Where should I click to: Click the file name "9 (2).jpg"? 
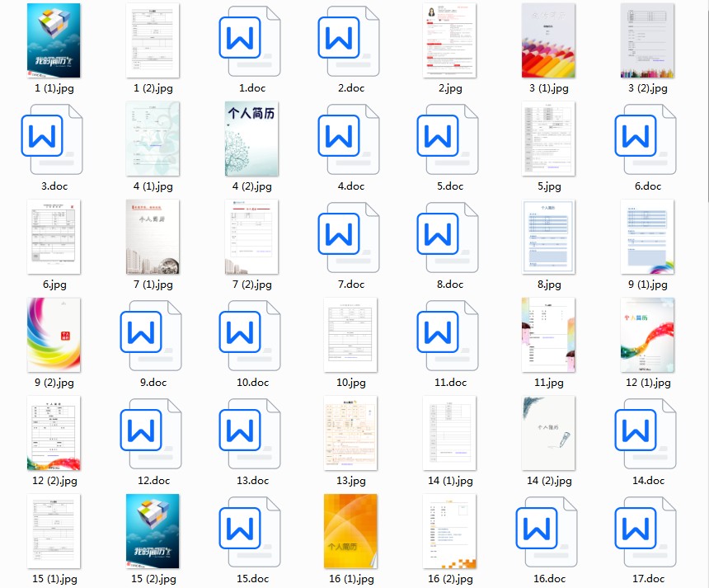pyautogui.click(x=54, y=383)
